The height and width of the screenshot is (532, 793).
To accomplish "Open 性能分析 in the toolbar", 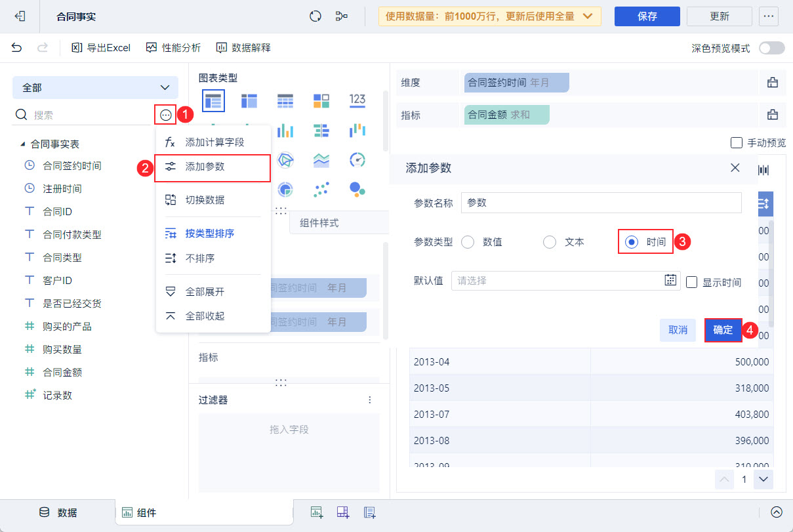I will click(173, 47).
